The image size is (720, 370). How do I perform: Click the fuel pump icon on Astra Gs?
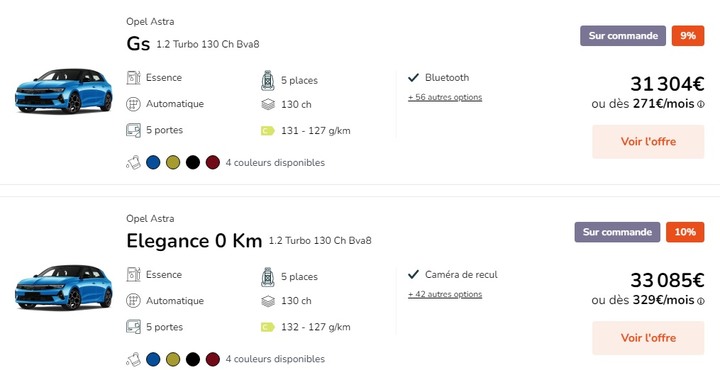click(133, 78)
